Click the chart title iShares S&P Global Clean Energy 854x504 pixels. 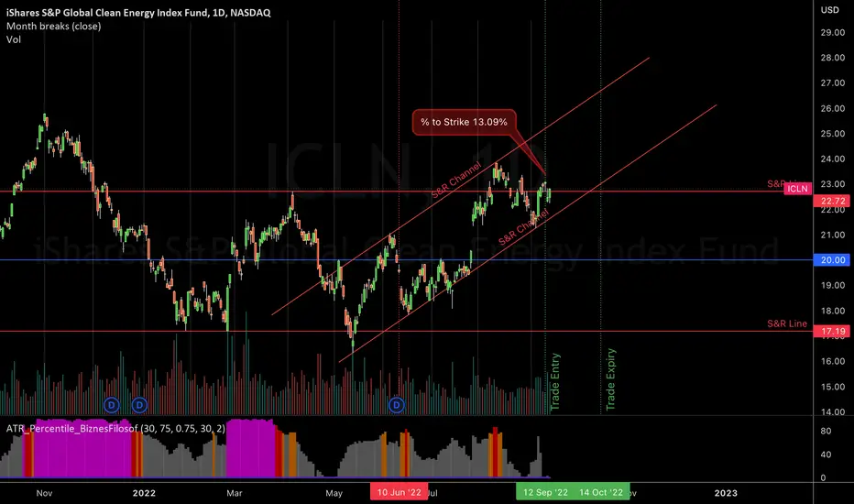(138, 12)
